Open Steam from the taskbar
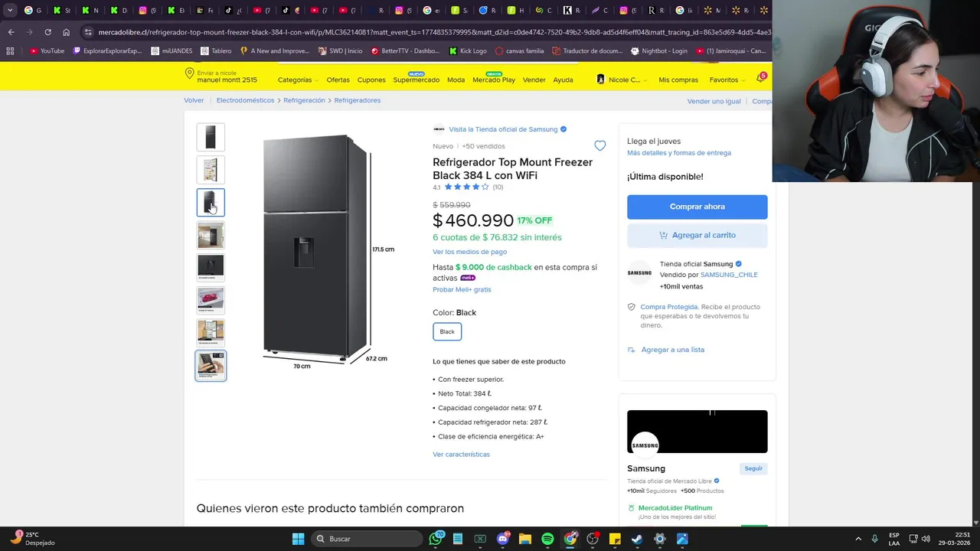 (x=637, y=539)
